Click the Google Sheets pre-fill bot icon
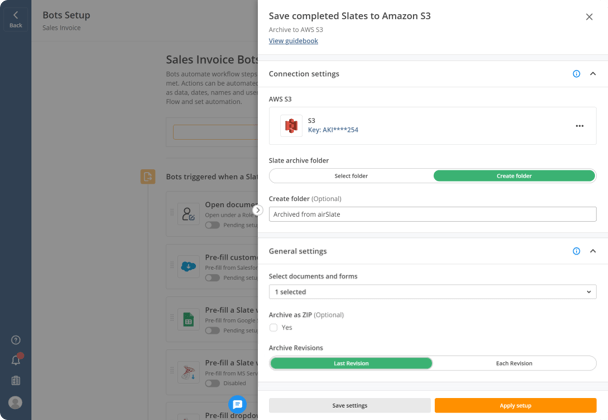608x420 pixels. tap(188, 319)
